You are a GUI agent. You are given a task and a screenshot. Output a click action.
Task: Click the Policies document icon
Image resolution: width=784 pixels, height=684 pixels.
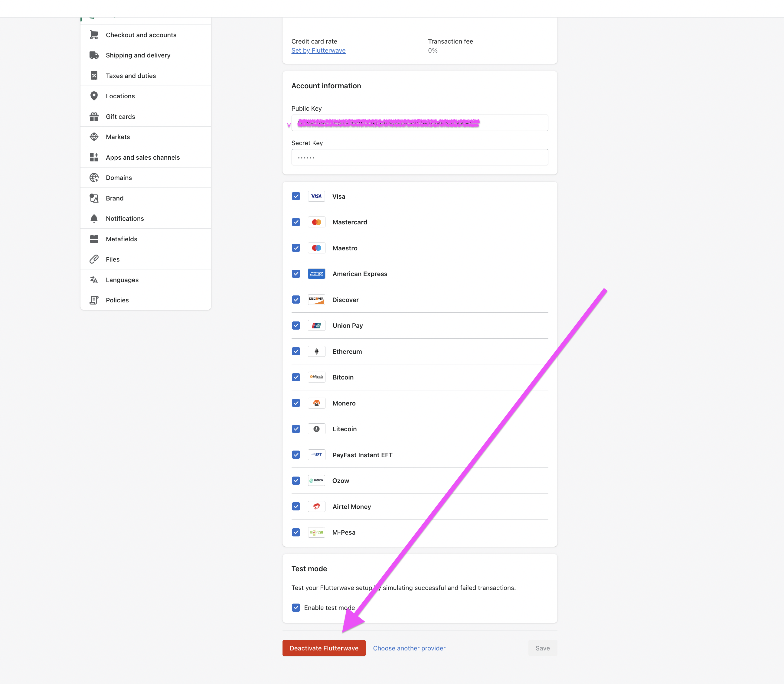[94, 300]
